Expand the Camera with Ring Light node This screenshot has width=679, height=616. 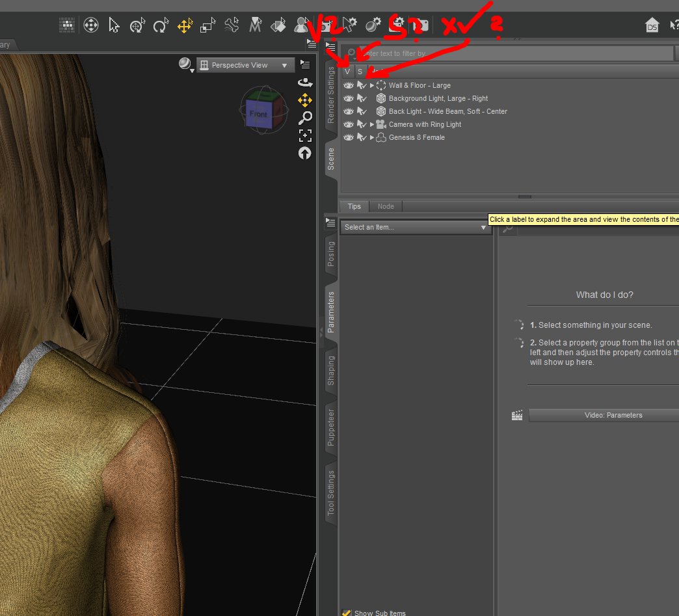pos(371,124)
